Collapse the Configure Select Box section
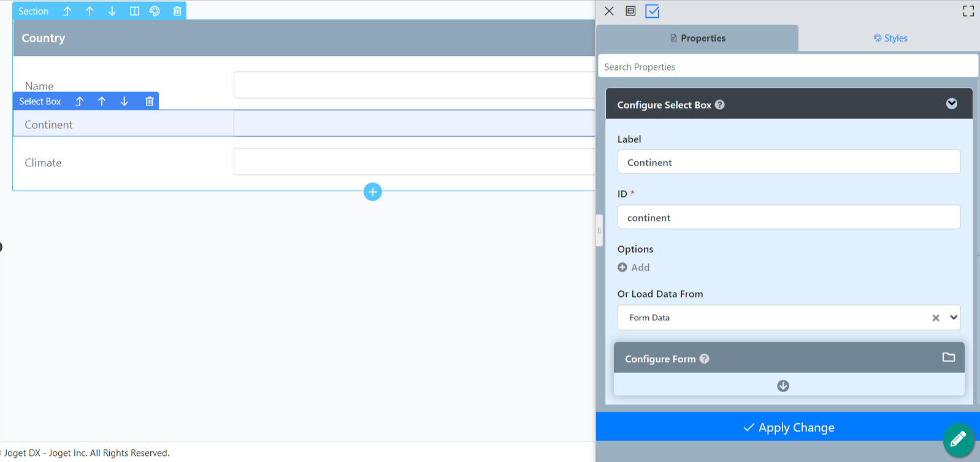This screenshot has width=980, height=462. coord(951,104)
